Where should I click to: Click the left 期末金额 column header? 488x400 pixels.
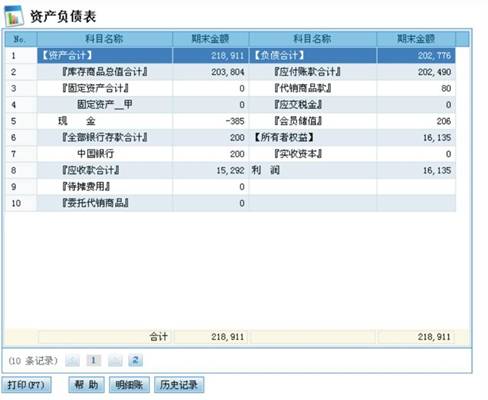(210, 39)
